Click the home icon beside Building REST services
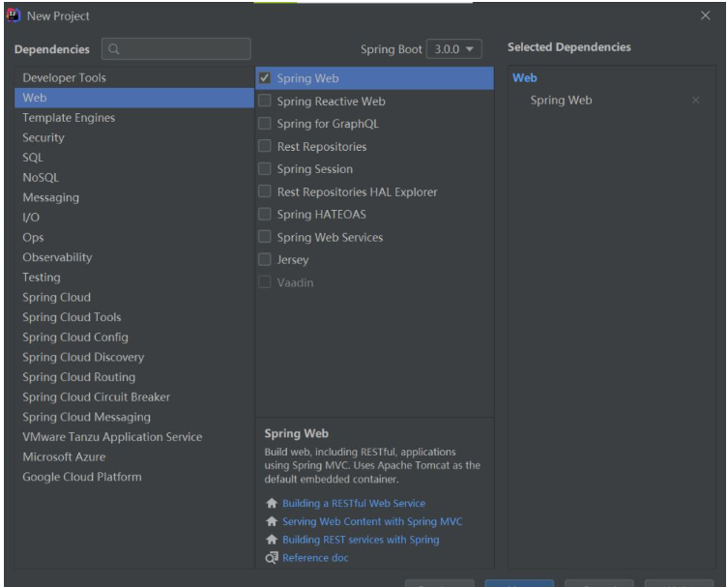The image size is (728, 587). pos(271,540)
